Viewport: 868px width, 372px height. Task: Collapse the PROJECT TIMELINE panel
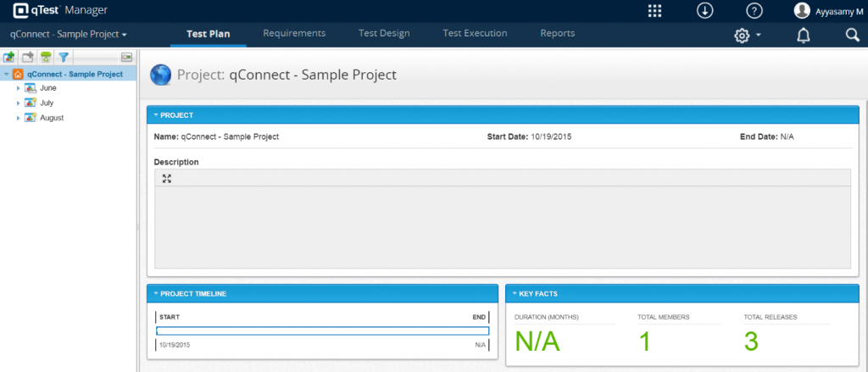pyautogui.click(x=156, y=293)
